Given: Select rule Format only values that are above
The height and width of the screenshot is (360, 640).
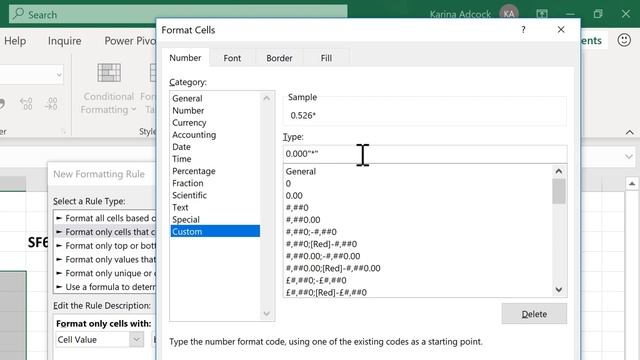Looking at the screenshot, I should pyautogui.click(x=105, y=260).
